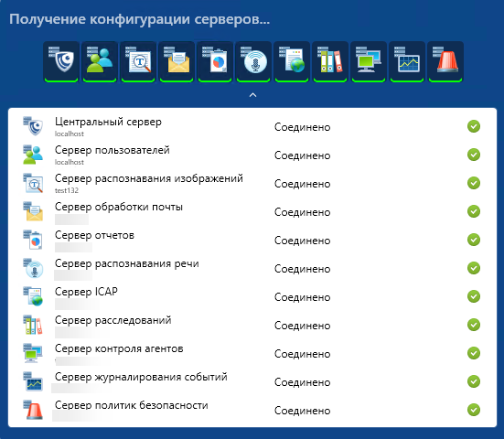Click green checkmark for Сервер политик безопасности
The width and height of the screenshot is (504, 439).
coord(474,410)
